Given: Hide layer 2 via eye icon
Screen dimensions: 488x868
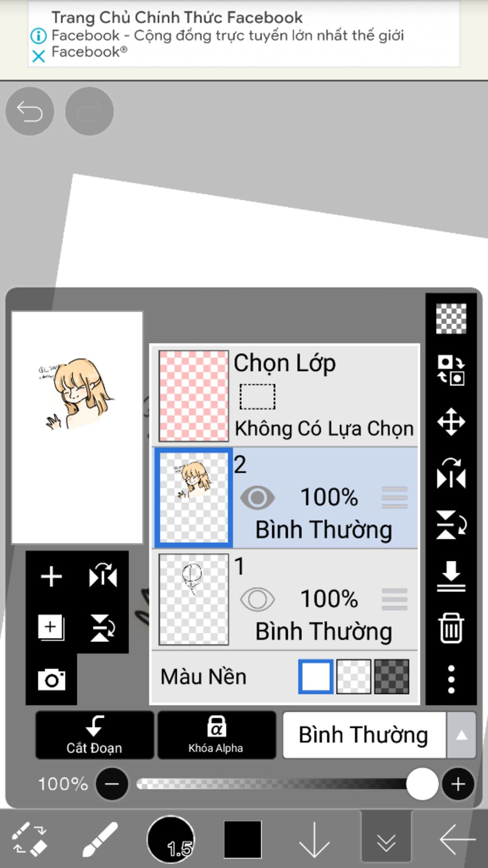Looking at the screenshot, I should click(x=257, y=497).
